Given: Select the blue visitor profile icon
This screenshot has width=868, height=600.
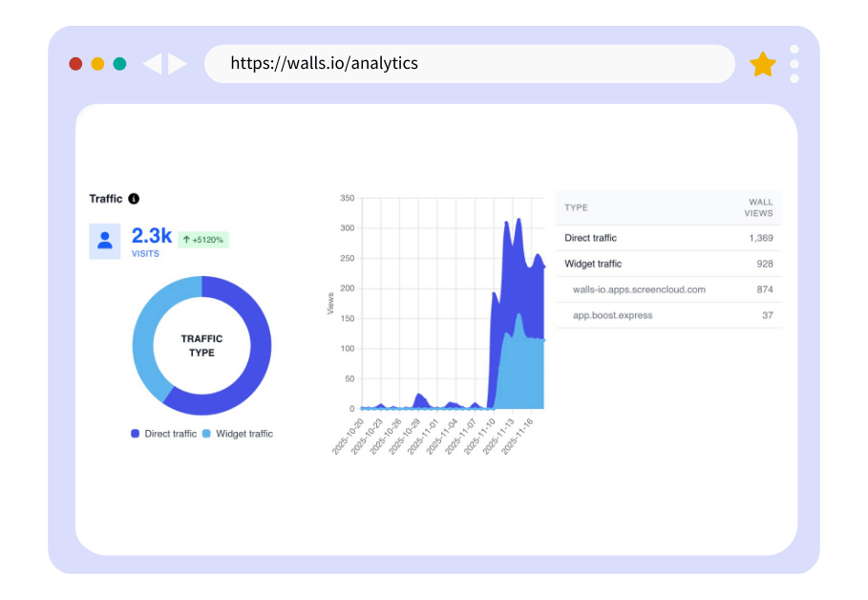Looking at the screenshot, I should coord(105,242).
